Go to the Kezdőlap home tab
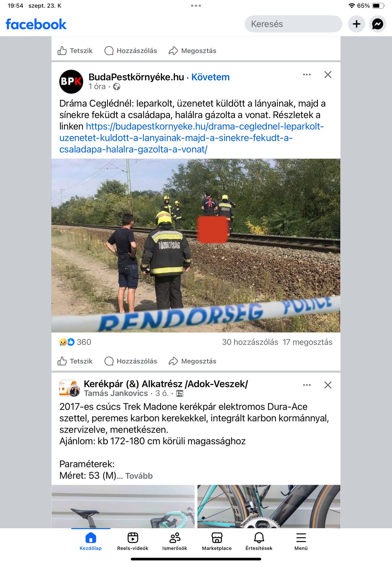 point(91,541)
